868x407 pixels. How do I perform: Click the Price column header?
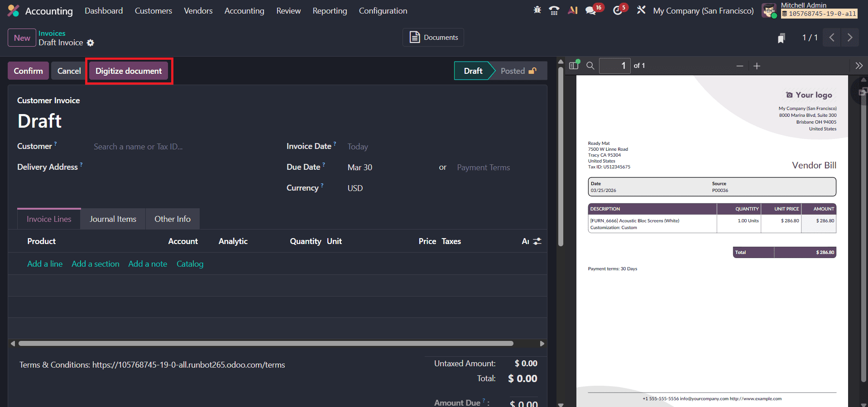[427, 241]
